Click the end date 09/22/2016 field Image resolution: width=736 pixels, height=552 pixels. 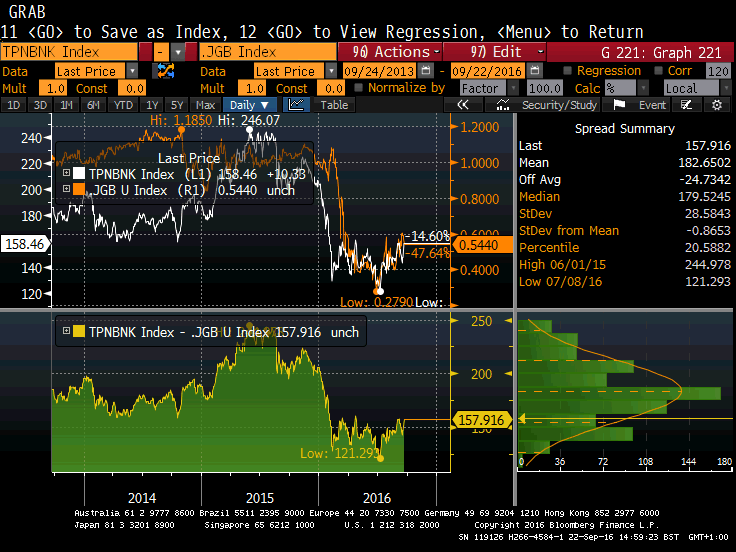coord(487,71)
